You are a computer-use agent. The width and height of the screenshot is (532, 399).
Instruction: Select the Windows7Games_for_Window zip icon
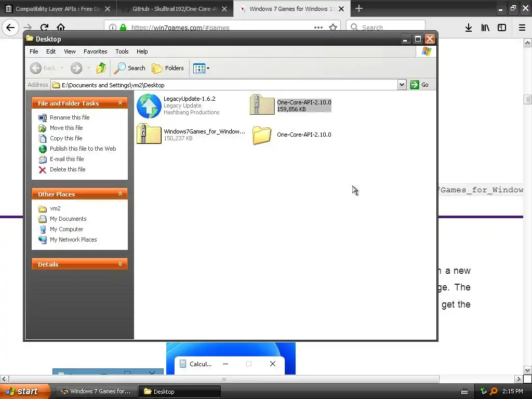coord(149,134)
